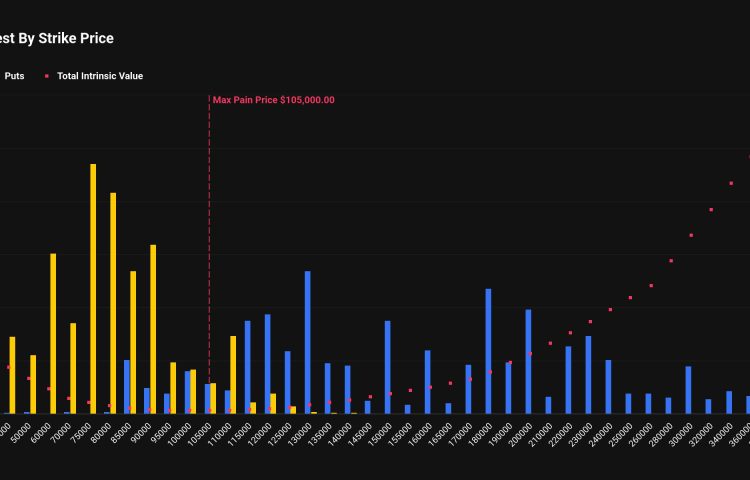This screenshot has width=750, height=480.
Task: Click the blue bar at 150000 strike
Action: pos(388,366)
